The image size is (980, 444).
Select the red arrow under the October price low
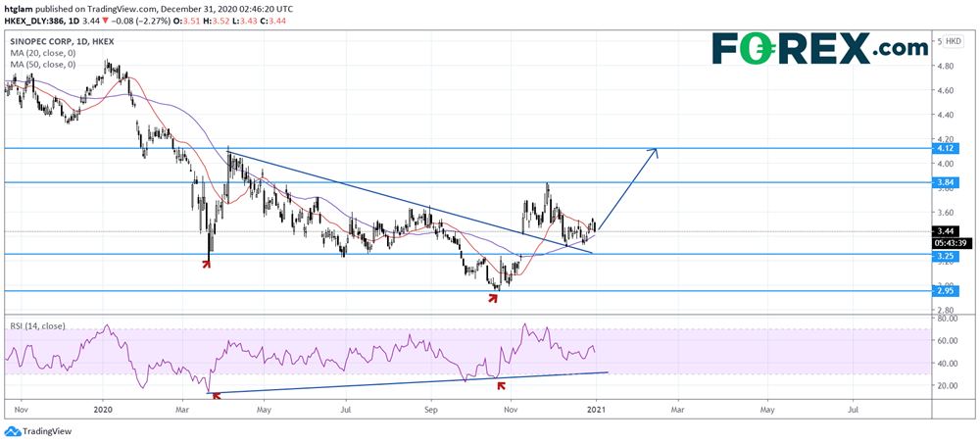click(x=492, y=295)
